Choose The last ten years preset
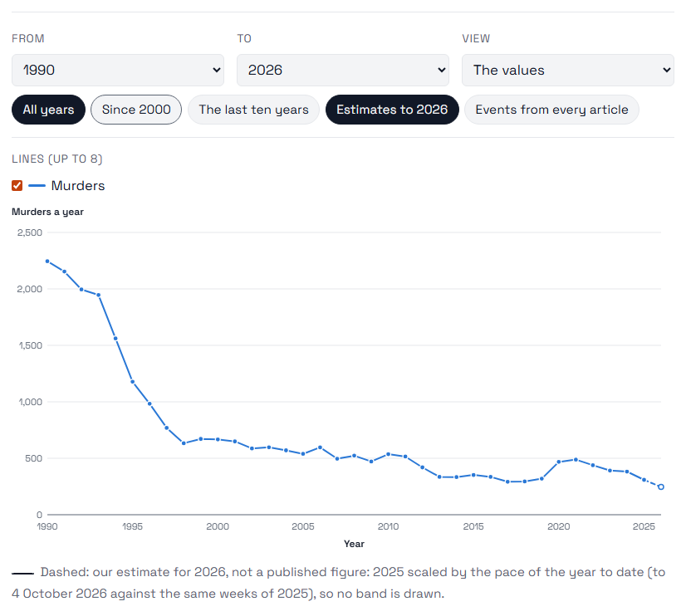This screenshot has width=686, height=616. (254, 110)
